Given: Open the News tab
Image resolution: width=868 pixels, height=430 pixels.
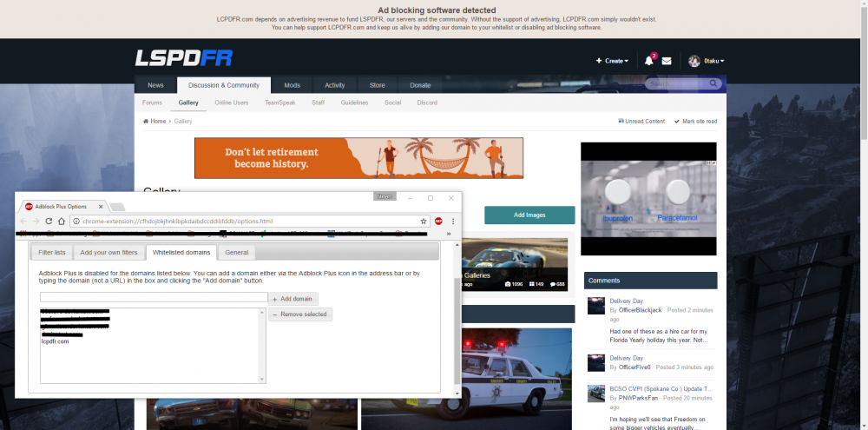Looking at the screenshot, I should pos(155,85).
